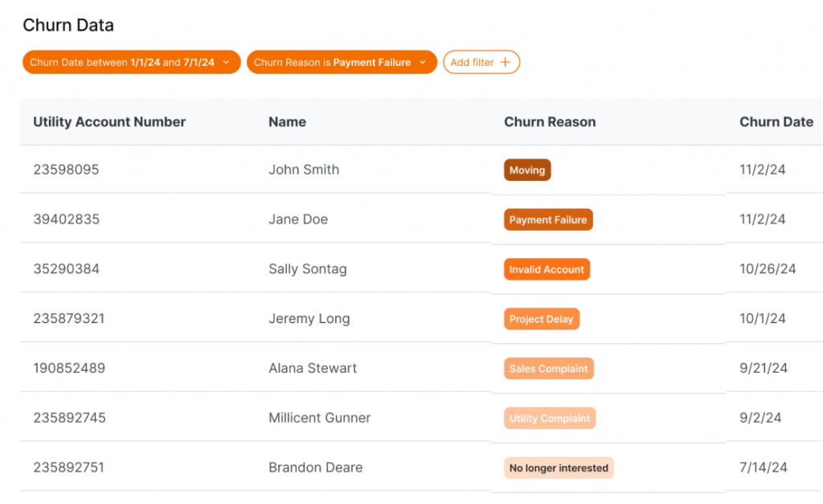Click the Name column header
Image resolution: width=823 pixels, height=504 pixels.
[287, 122]
